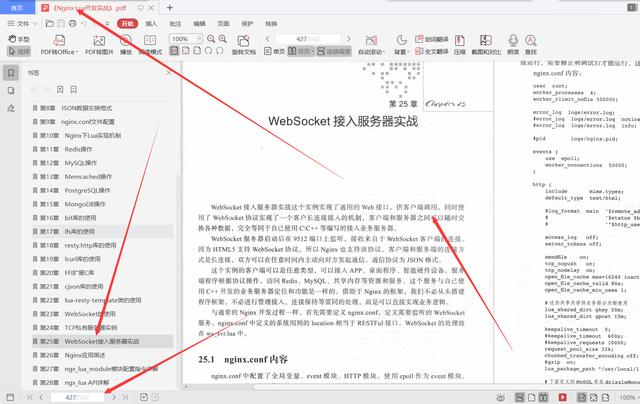The width and height of the screenshot is (640, 404).
Task: Go to next page arrow in toolbar
Action: pos(349,39)
